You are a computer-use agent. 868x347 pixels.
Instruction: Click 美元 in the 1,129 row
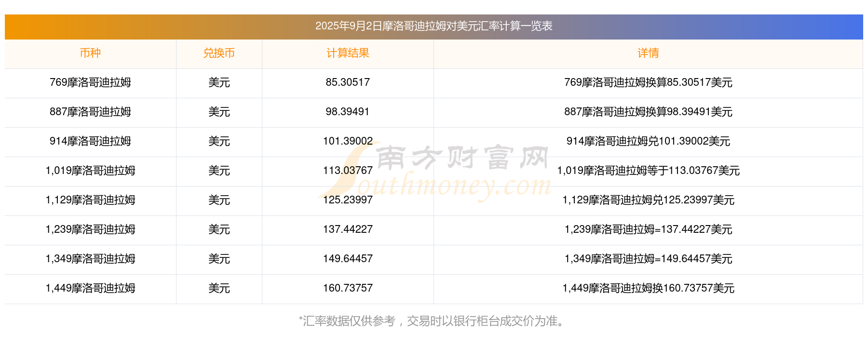click(x=219, y=200)
